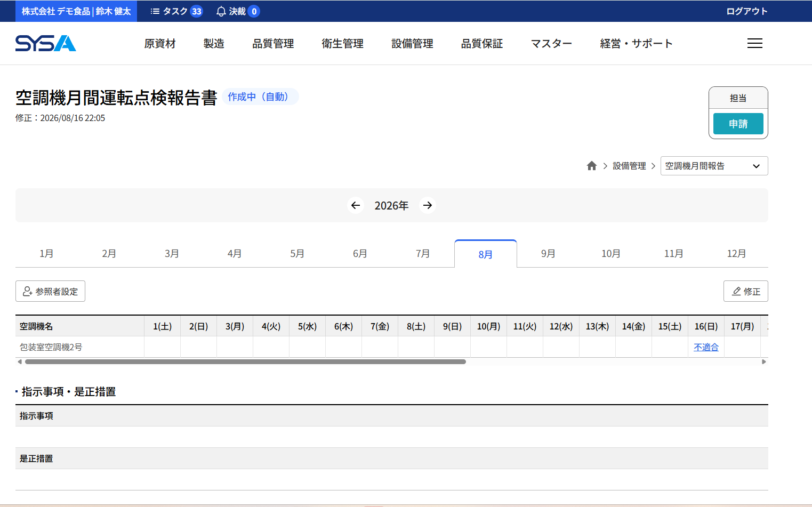This screenshot has height=507, width=812.
Task: Select the active 8月 tab
Action: coord(486,254)
